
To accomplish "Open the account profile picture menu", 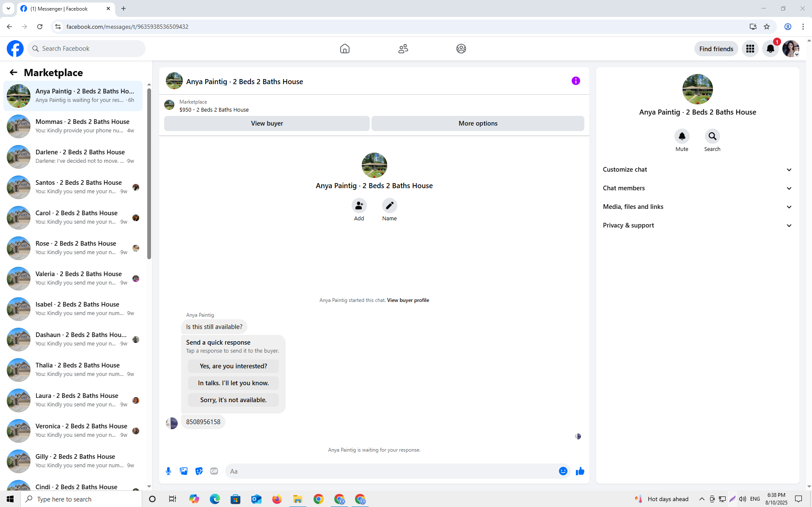I will (x=790, y=49).
